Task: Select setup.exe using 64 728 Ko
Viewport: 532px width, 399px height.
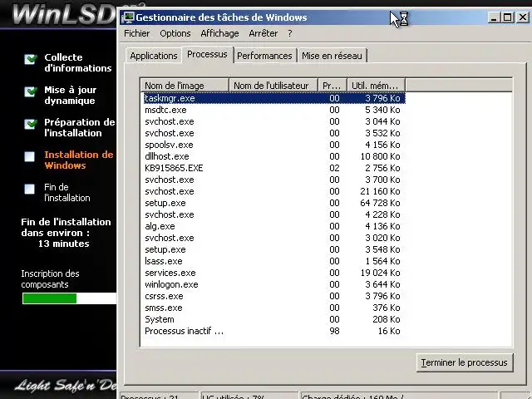Action: (x=274, y=203)
